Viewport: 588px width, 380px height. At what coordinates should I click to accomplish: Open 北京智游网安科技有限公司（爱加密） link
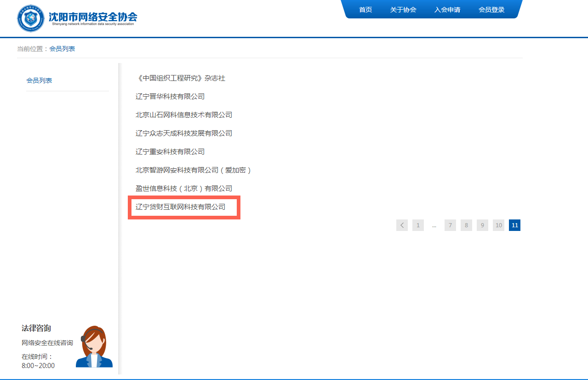point(194,170)
